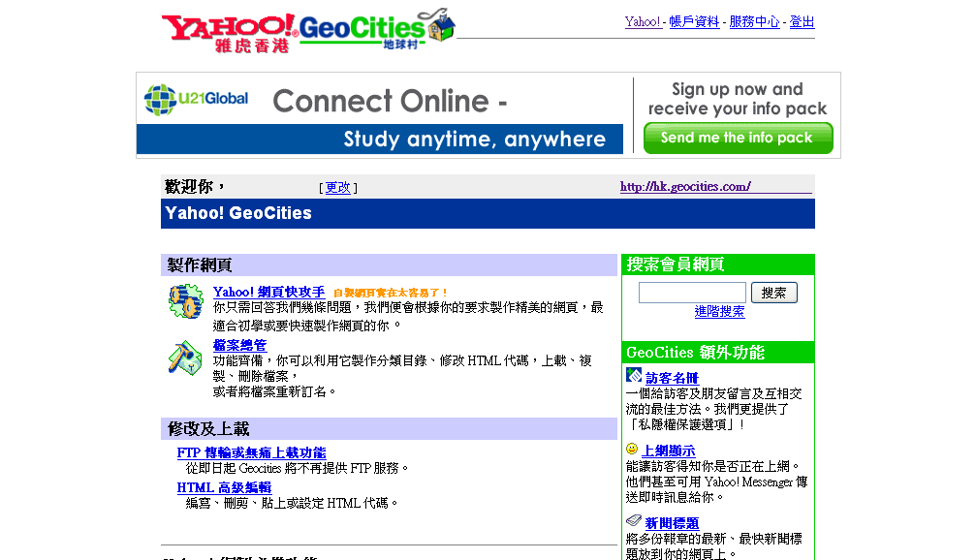The width and height of the screenshot is (976, 560).
Task: Open the 檔案總管 file manager link
Action: (239, 345)
